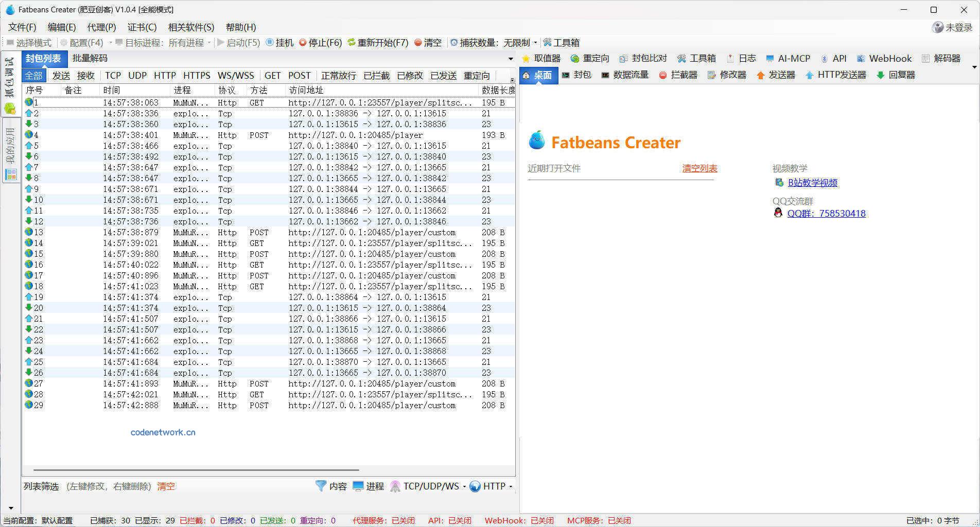The width and height of the screenshot is (980, 527).
Task: Open 配置(F4) settings
Action: 82,43
